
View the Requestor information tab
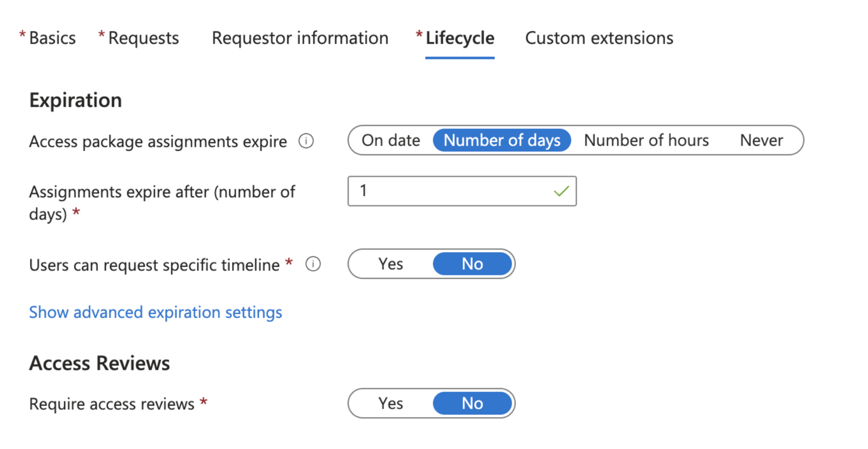click(x=300, y=38)
